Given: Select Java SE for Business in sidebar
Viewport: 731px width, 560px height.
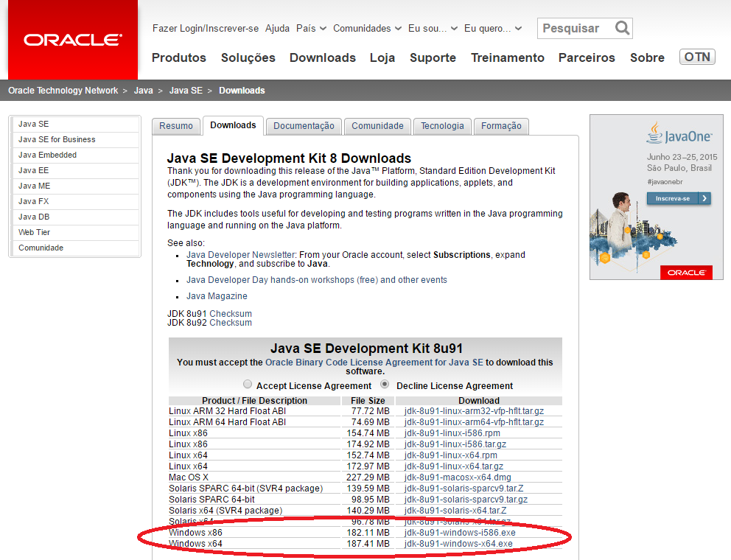Looking at the screenshot, I should [x=74, y=139].
